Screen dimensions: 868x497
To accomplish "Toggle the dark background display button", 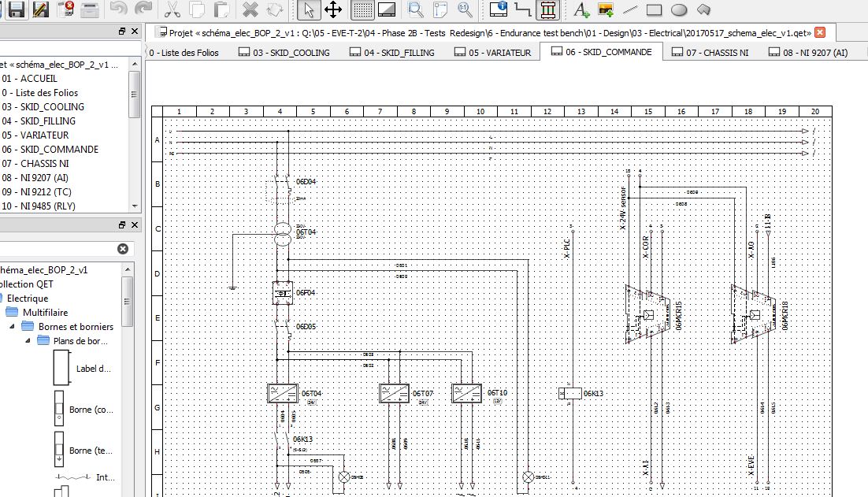I will (386, 9).
